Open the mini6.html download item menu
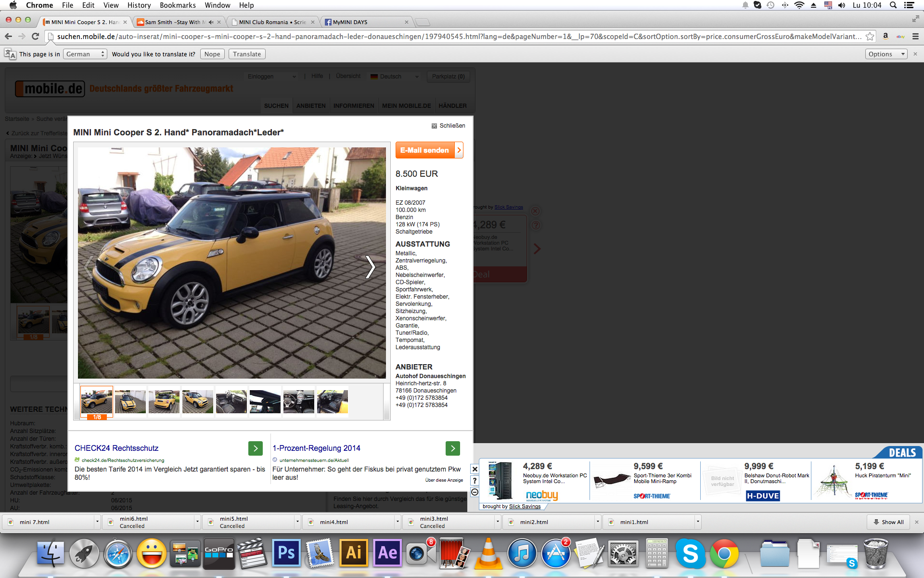924x578 pixels. [197, 522]
